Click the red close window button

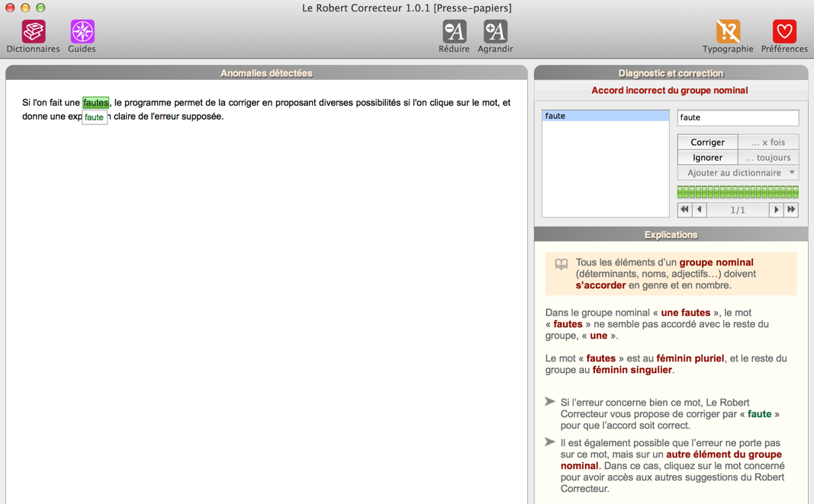10,8
